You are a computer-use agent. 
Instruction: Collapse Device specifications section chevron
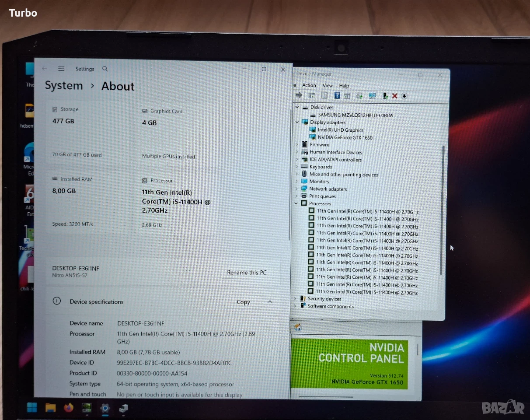click(x=270, y=302)
